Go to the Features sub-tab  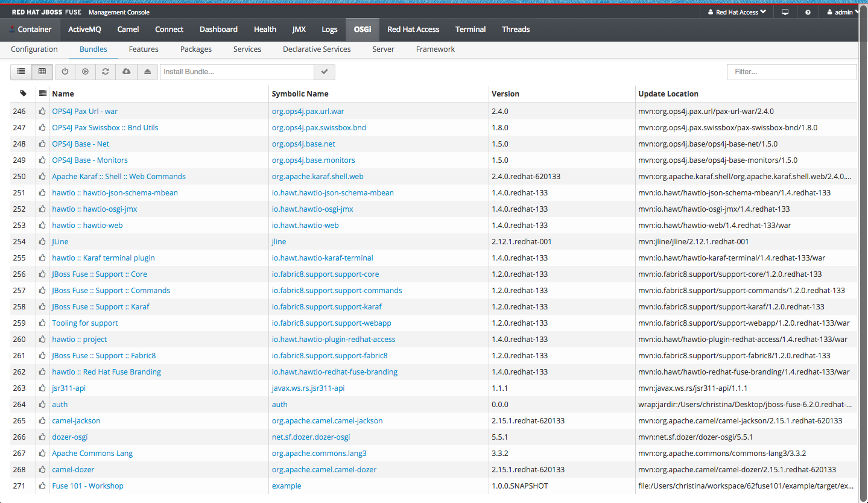(x=144, y=49)
